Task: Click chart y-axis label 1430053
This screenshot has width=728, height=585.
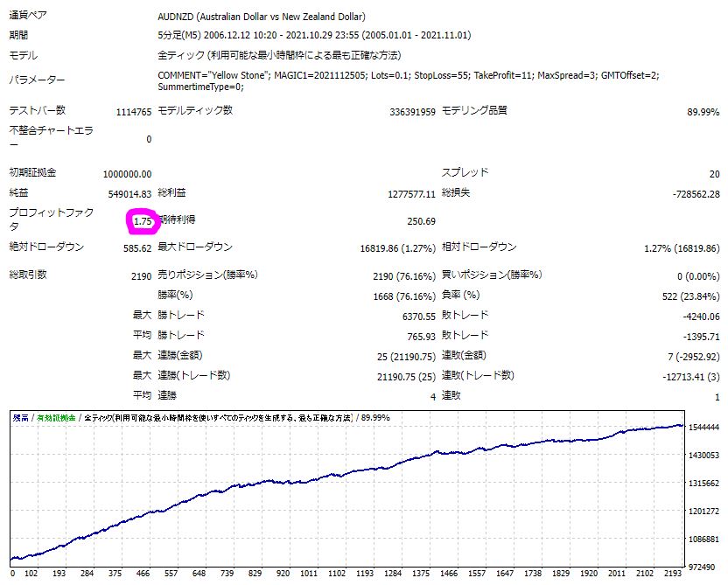Action: tap(703, 456)
